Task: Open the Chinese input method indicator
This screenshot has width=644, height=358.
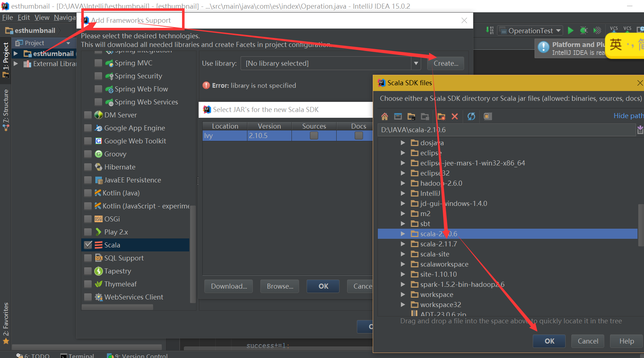Action: (x=616, y=45)
